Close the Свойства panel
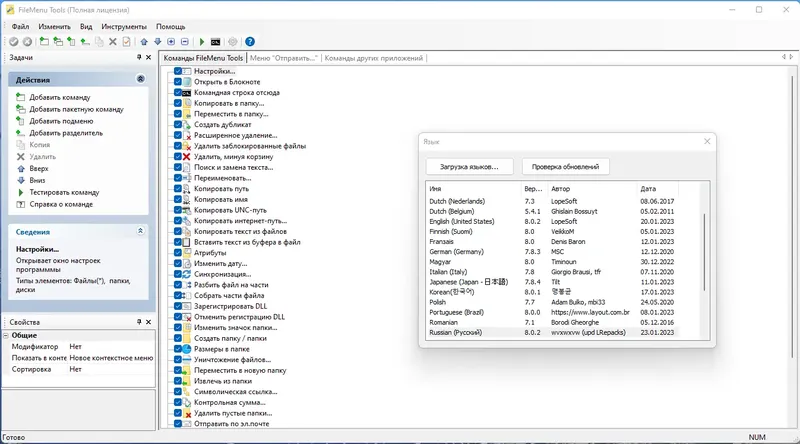Viewport: 800px width, 444px height. click(148, 322)
